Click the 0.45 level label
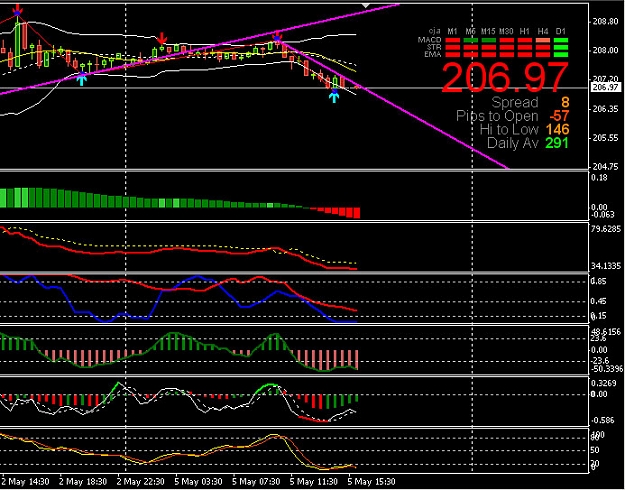 point(598,301)
